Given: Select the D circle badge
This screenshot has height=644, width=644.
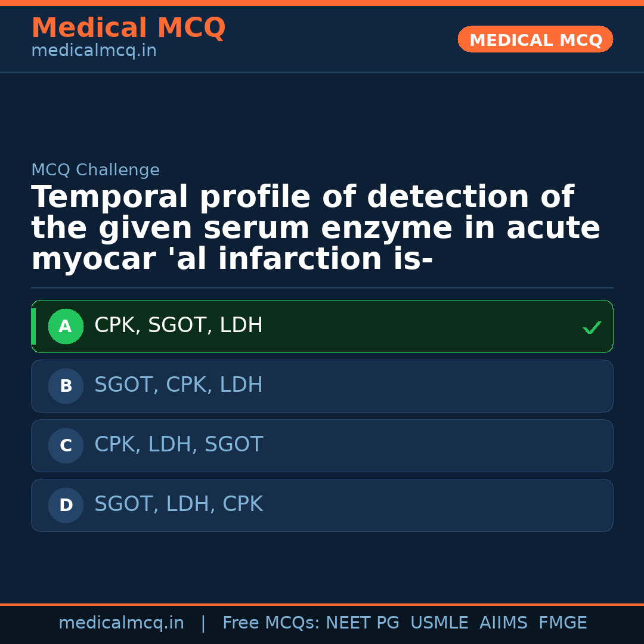Looking at the screenshot, I should click(66, 505).
